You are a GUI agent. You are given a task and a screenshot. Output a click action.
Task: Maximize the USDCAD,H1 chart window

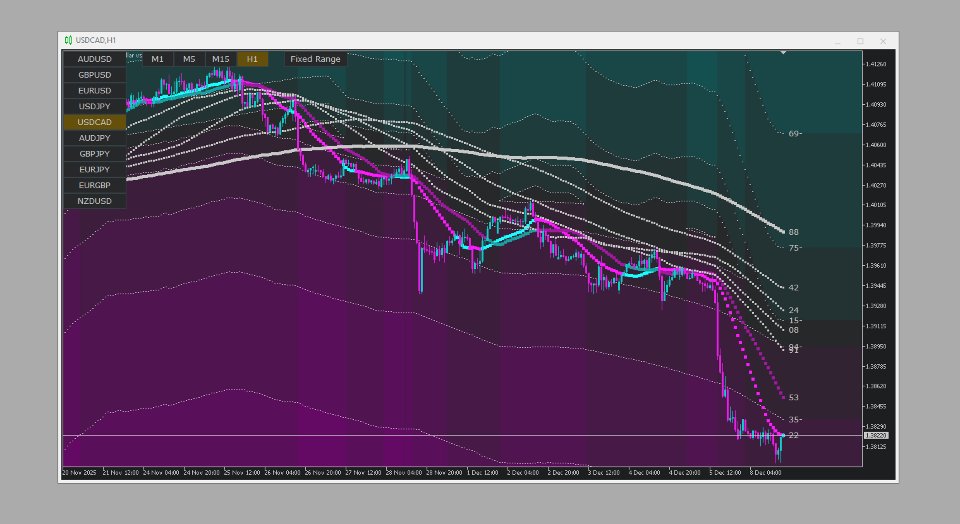coord(860,41)
